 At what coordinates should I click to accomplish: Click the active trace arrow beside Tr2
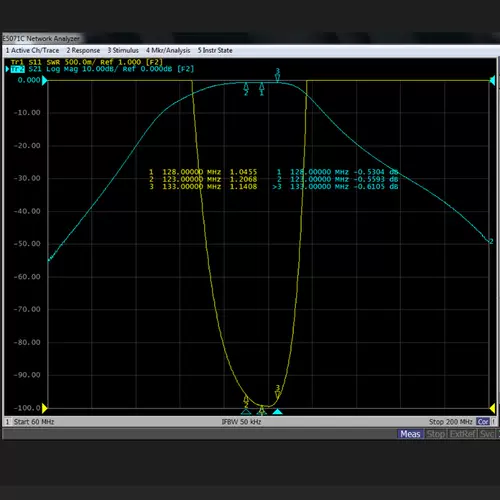click(7, 69)
